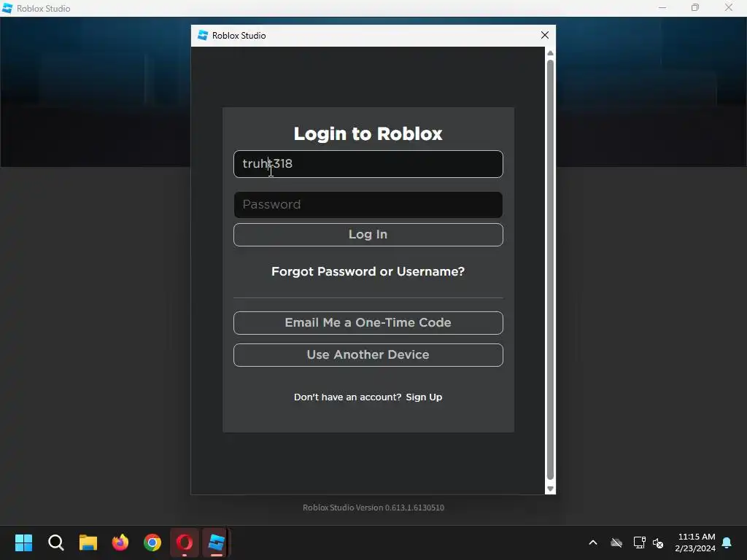This screenshot has width=747, height=560.
Task: Open the Windows Start menu
Action: coord(24,542)
